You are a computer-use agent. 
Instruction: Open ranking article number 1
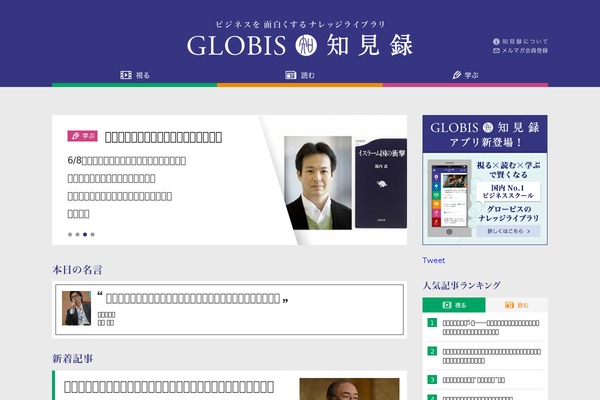click(491, 327)
